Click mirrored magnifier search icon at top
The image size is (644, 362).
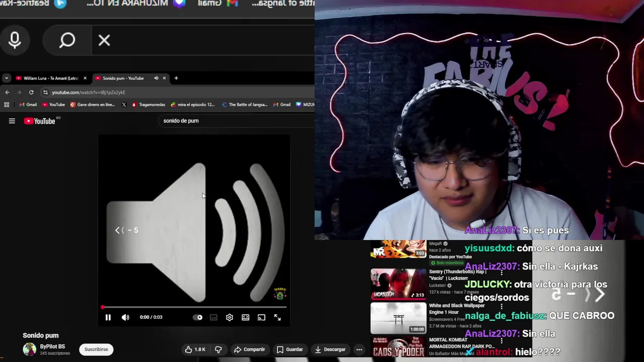tap(67, 40)
